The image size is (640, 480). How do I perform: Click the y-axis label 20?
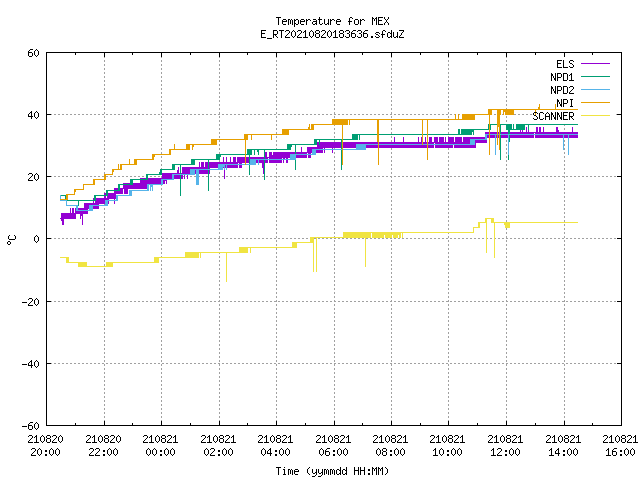(x=33, y=178)
